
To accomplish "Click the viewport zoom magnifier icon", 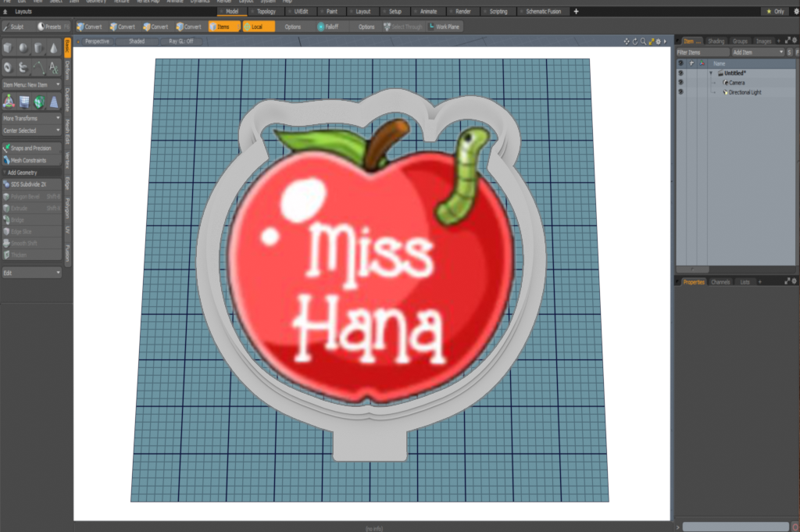I will point(642,41).
